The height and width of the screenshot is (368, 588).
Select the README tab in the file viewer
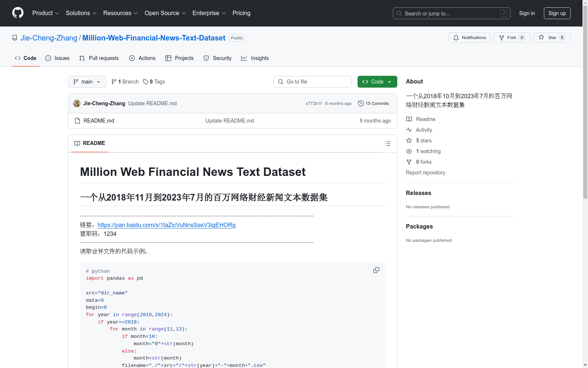pos(90,143)
